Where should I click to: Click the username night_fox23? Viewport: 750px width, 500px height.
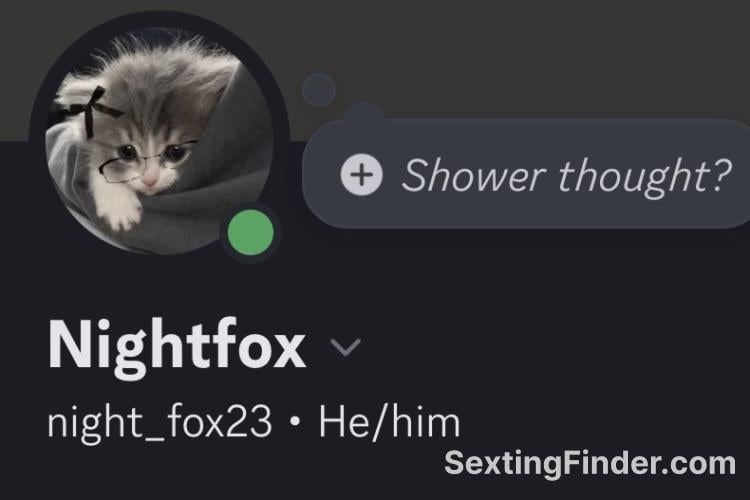point(160,422)
